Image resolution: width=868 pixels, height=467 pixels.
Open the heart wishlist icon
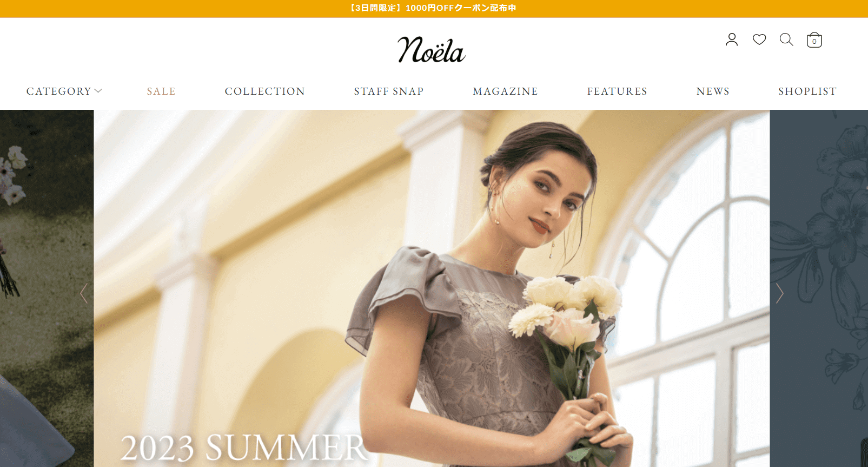pyautogui.click(x=759, y=40)
